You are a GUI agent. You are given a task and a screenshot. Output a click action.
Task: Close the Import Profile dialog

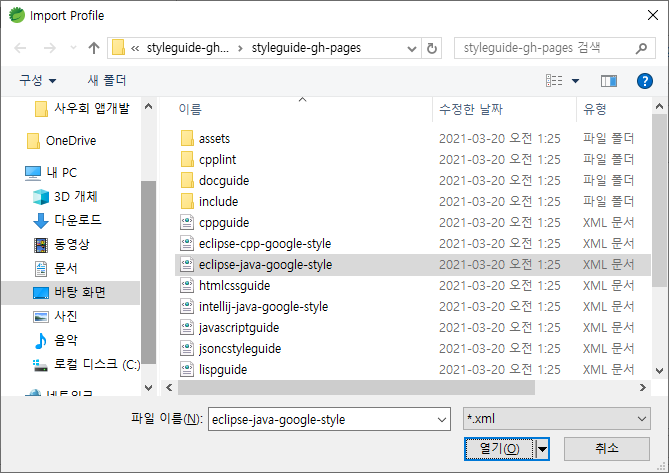pos(652,15)
